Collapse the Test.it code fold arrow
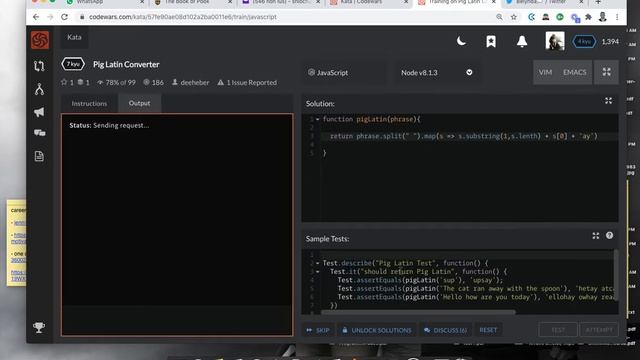This screenshot has width=640, height=360. 318,271
